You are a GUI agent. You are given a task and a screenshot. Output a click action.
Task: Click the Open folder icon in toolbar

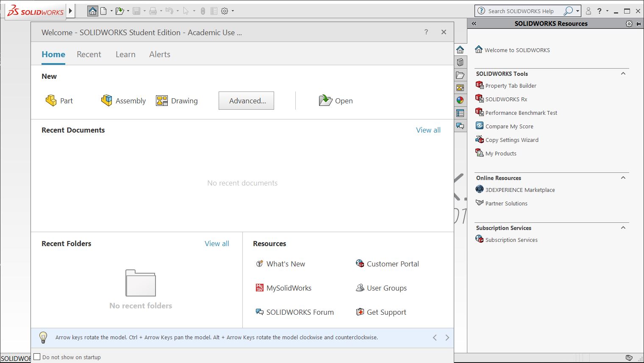click(x=119, y=11)
